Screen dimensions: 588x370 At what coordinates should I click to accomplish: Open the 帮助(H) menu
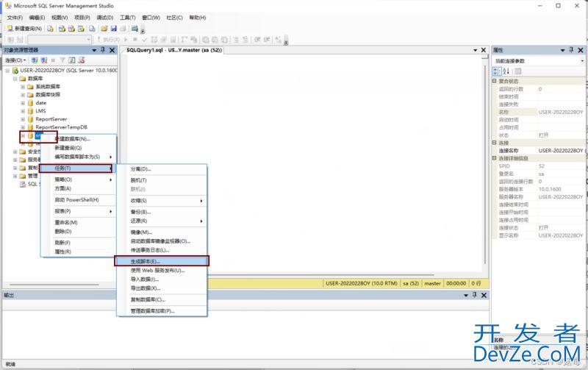coord(197,18)
